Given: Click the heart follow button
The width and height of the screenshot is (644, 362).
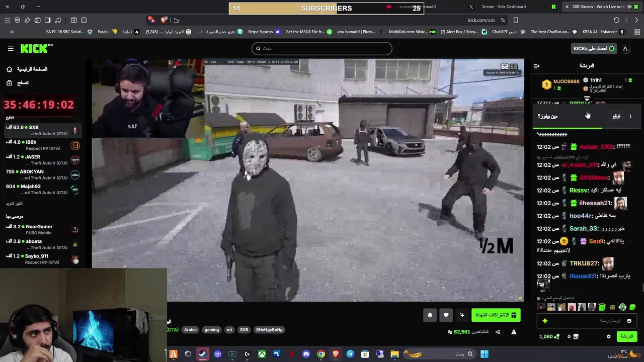Looking at the screenshot, I should pyautogui.click(x=446, y=315).
